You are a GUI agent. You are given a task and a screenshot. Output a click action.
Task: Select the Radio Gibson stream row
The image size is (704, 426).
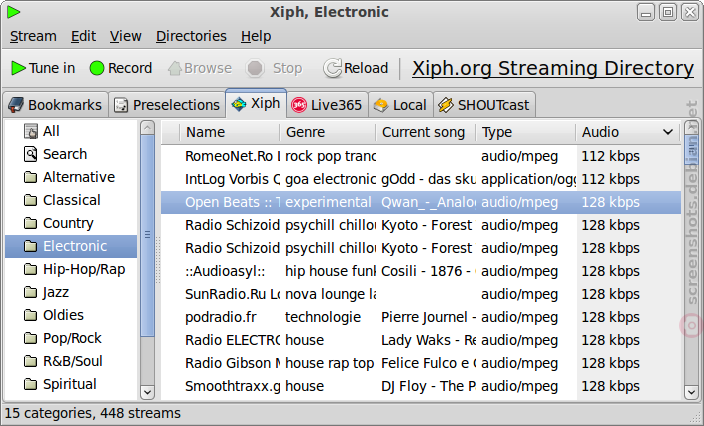[x=421, y=363]
